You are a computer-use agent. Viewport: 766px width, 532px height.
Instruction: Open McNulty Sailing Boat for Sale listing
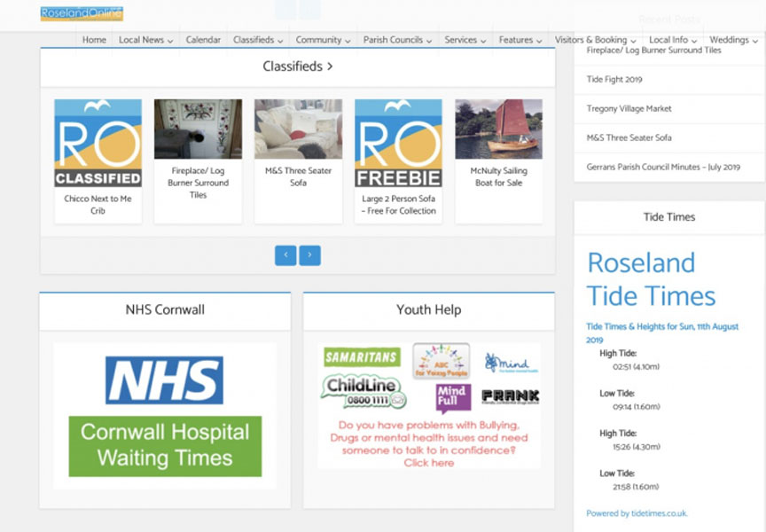(x=499, y=176)
